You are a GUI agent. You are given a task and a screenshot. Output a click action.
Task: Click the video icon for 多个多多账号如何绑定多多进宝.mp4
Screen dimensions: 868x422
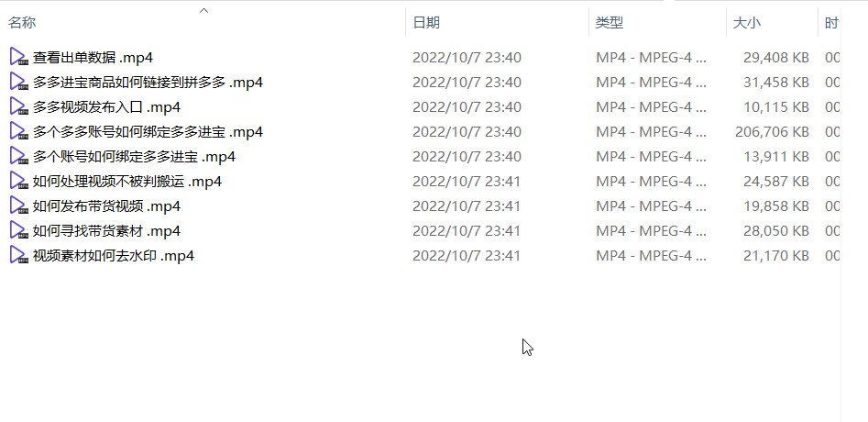[18, 131]
